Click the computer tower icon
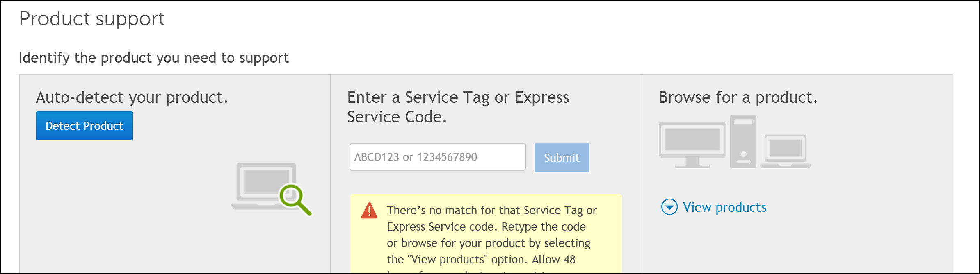 click(x=743, y=142)
